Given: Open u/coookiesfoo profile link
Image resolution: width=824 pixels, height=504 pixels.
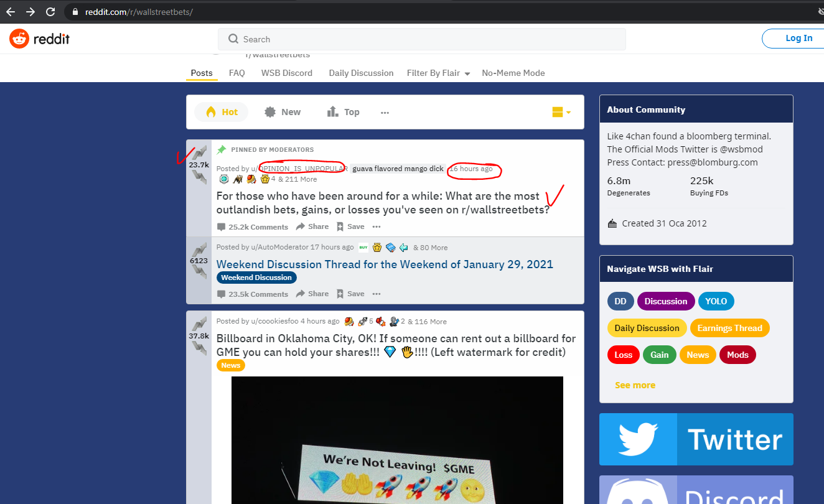Looking at the screenshot, I should (x=274, y=321).
